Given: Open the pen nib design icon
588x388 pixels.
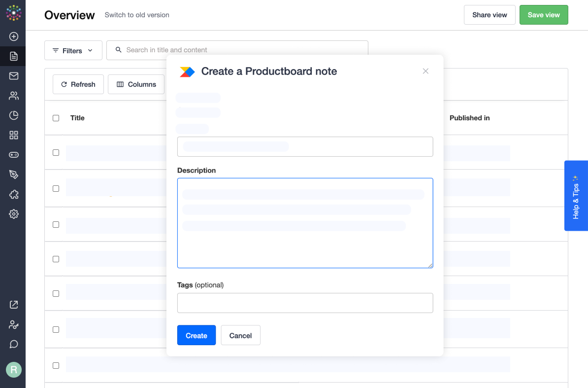Looking at the screenshot, I should coord(13,175).
